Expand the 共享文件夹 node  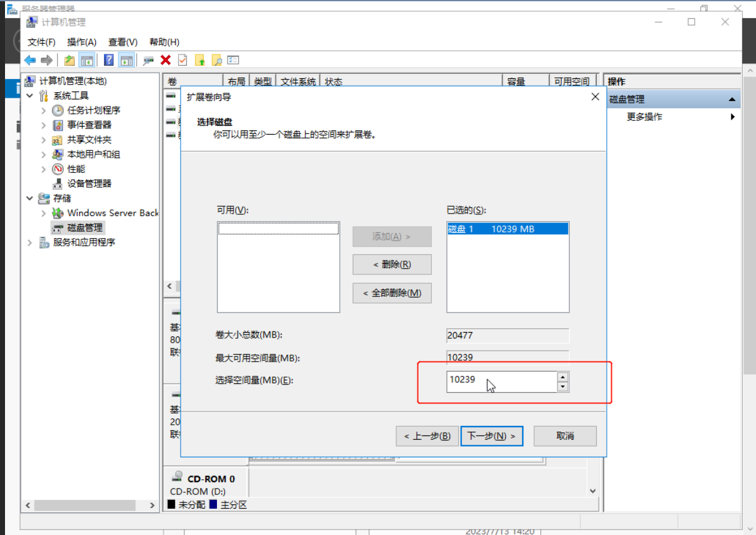43,139
